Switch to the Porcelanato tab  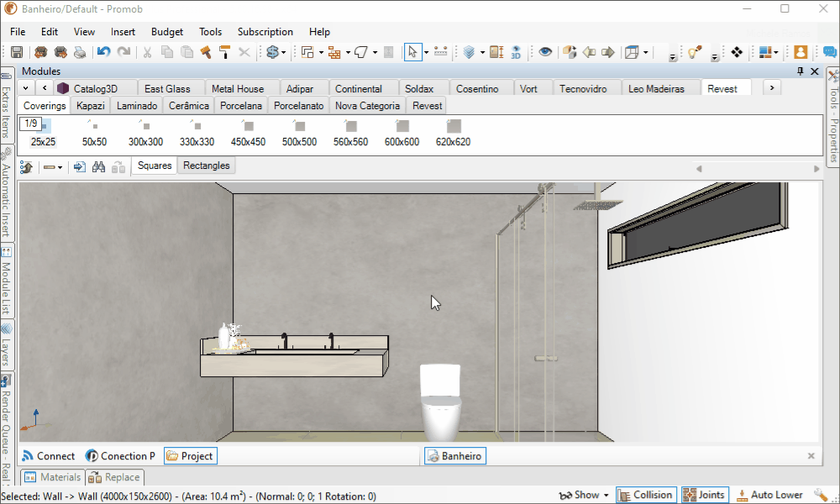click(298, 106)
